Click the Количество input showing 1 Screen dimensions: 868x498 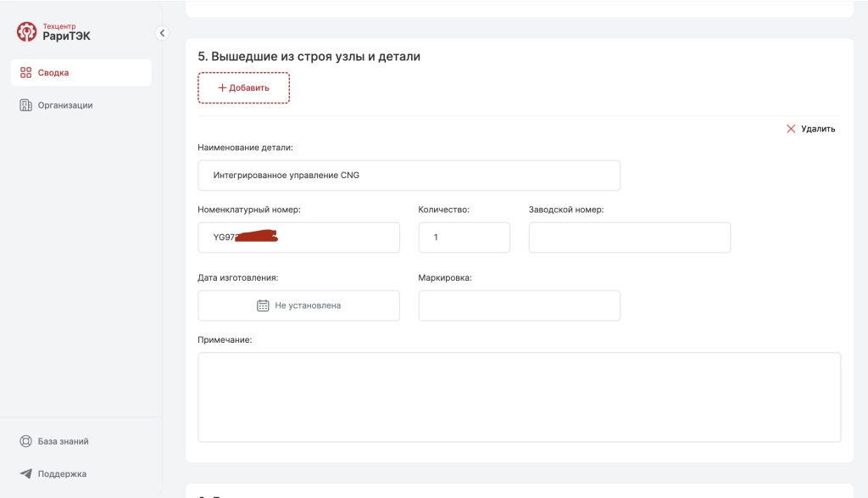tap(464, 237)
